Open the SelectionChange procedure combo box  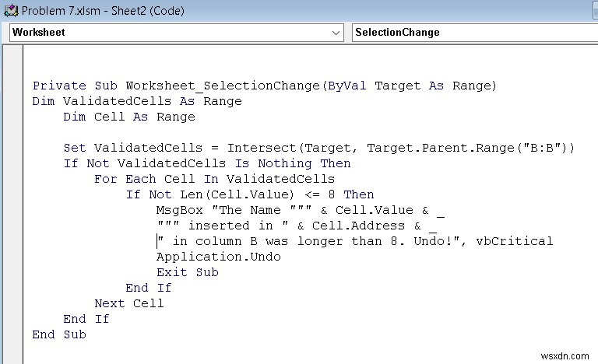tap(475, 33)
